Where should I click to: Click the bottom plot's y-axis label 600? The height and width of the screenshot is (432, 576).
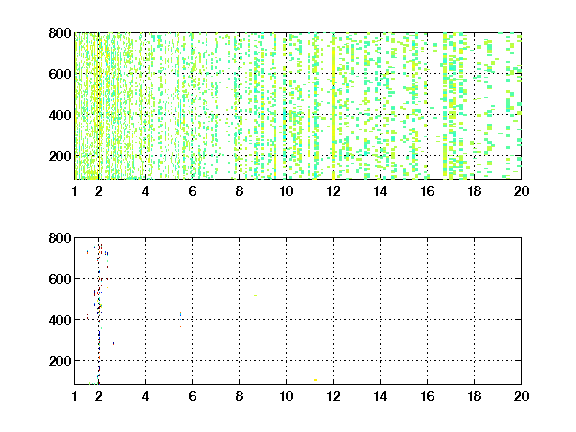click(x=60, y=279)
